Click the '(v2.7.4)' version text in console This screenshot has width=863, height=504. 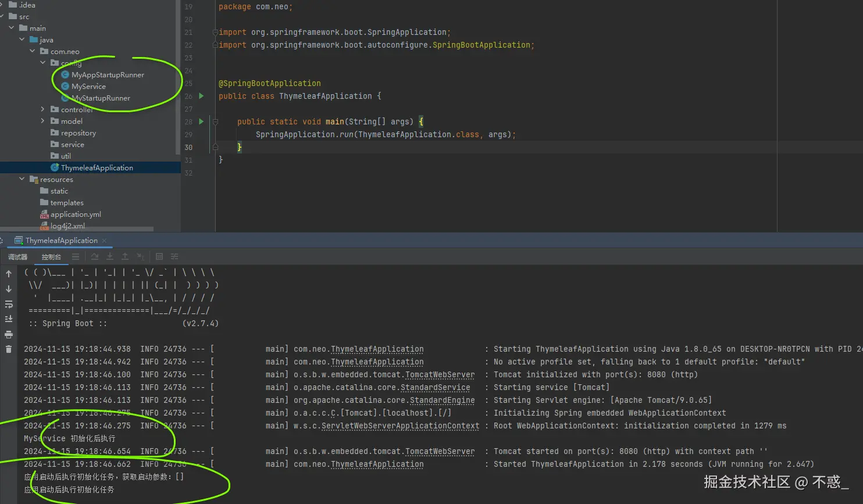(x=201, y=324)
